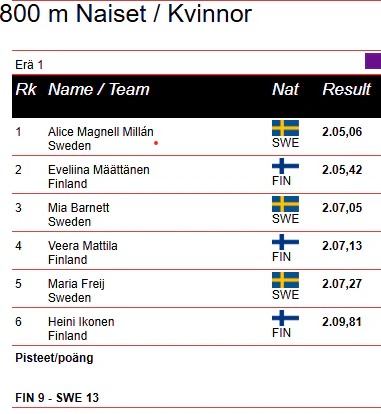Click on Maria Freij's name
The image size is (381, 414).
click(76, 284)
